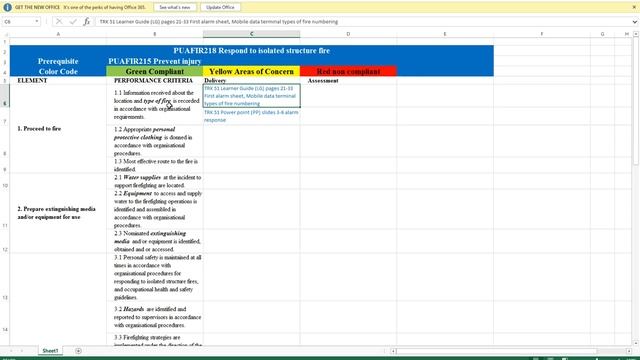Open Insert Function via the fx icon
Viewport: 640px width, 360px height.
pos(87,22)
